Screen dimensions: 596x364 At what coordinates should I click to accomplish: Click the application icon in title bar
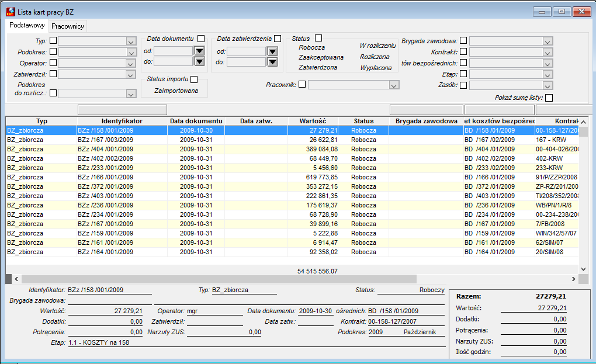(11, 12)
